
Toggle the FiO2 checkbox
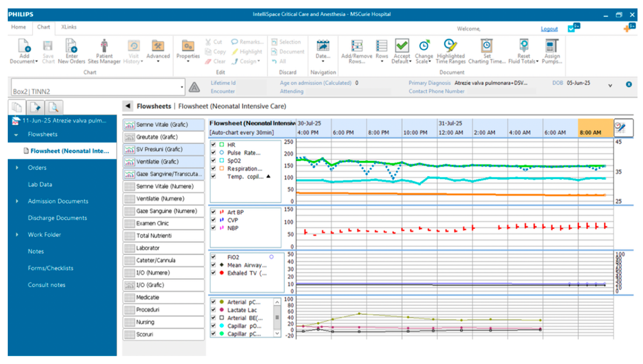(213, 257)
